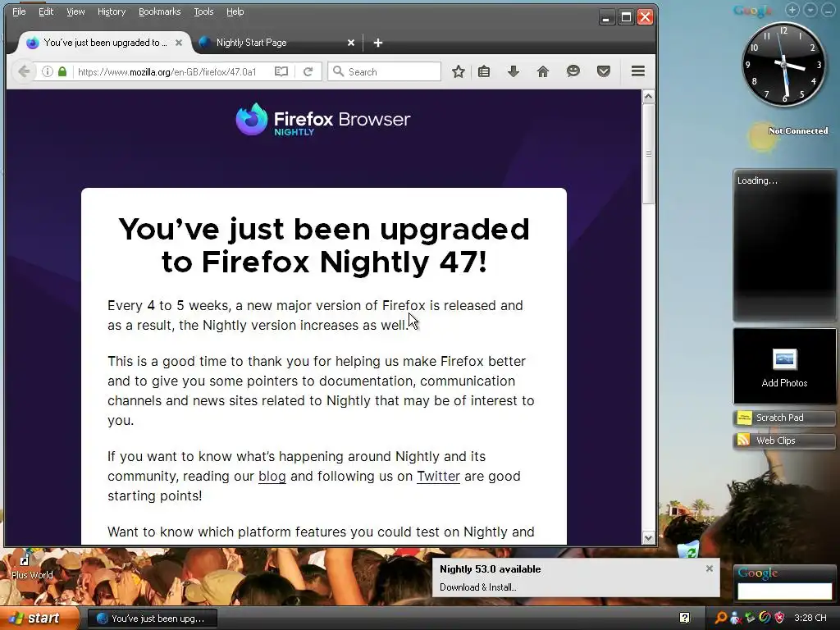Click the green padlock security icon
Image resolution: width=840 pixels, height=630 pixels.
[x=62, y=71]
